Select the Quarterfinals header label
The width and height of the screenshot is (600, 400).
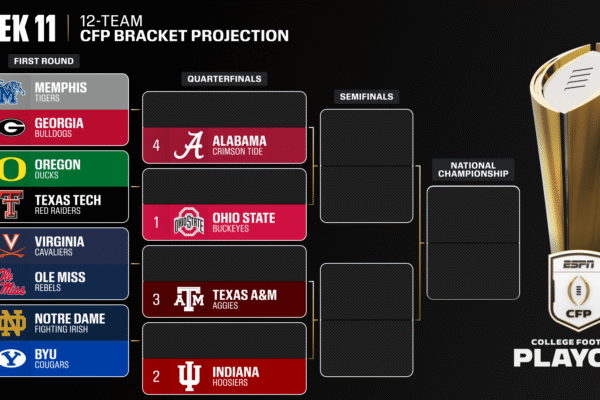point(224,78)
